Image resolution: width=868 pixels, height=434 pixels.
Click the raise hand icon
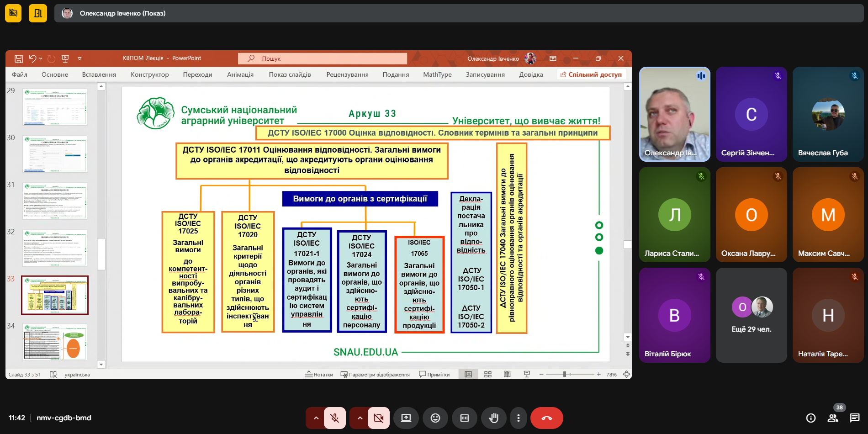pyautogui.click(x=493, y=418)
